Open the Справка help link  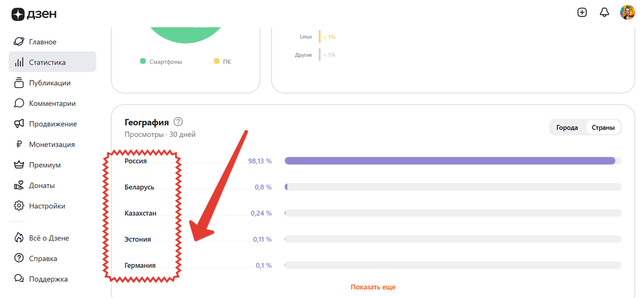(x=43, y=258)
